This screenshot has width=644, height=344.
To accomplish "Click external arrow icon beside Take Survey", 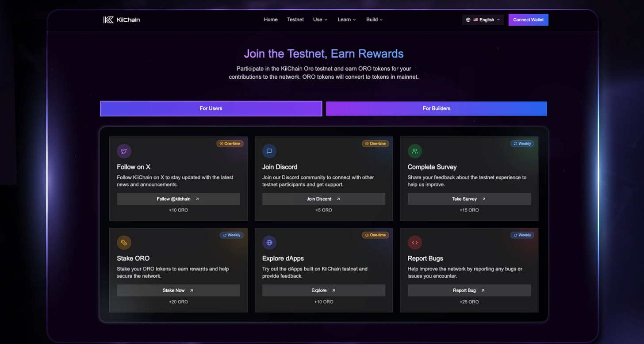I will click(x=484, y=199).
